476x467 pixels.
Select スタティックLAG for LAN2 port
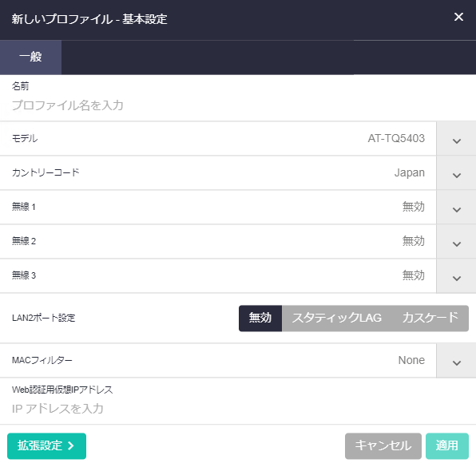point(337,319)
